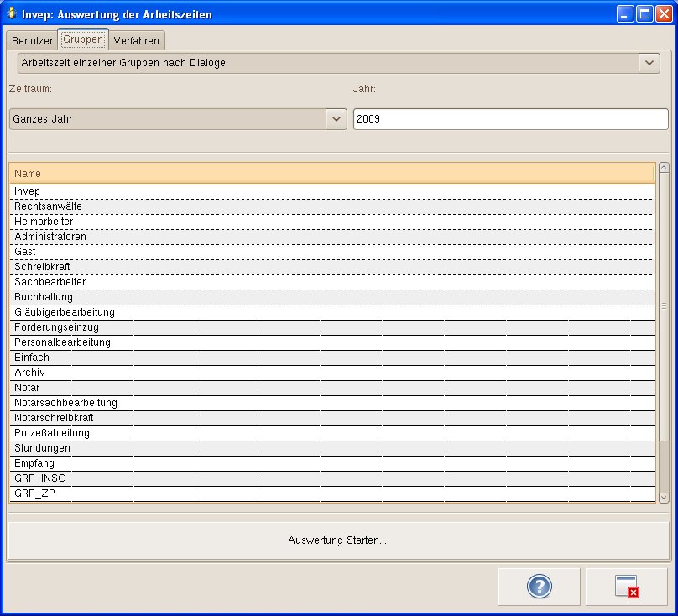This screenshot has width=678, height=616.
Task: Select the 'GRP_ZP' row
Action: coord(331,494)
